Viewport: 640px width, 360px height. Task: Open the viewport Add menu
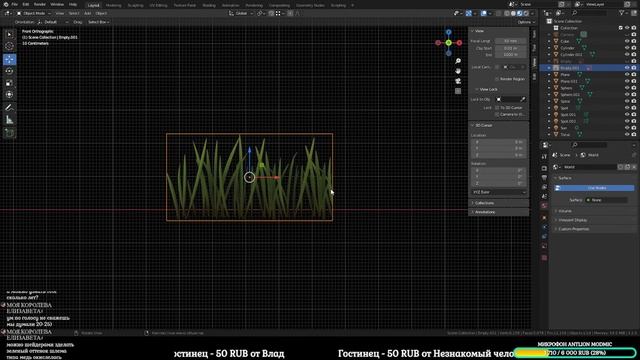(87, 13)
